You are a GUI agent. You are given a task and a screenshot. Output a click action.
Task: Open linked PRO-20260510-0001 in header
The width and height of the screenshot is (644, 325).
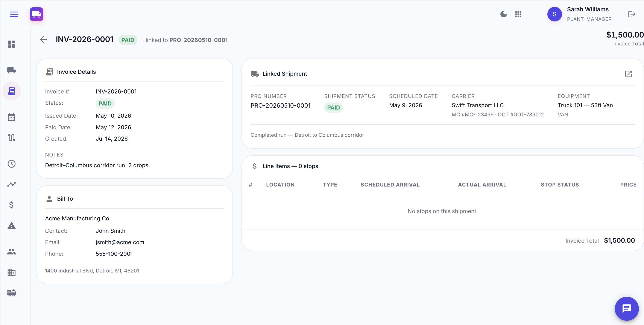tap(199, 40)
